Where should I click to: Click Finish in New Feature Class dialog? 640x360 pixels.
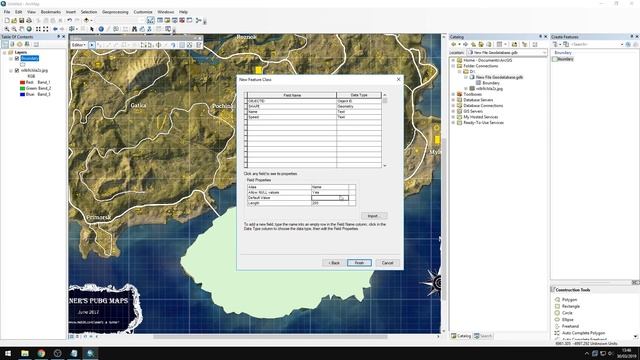(359, 262)
